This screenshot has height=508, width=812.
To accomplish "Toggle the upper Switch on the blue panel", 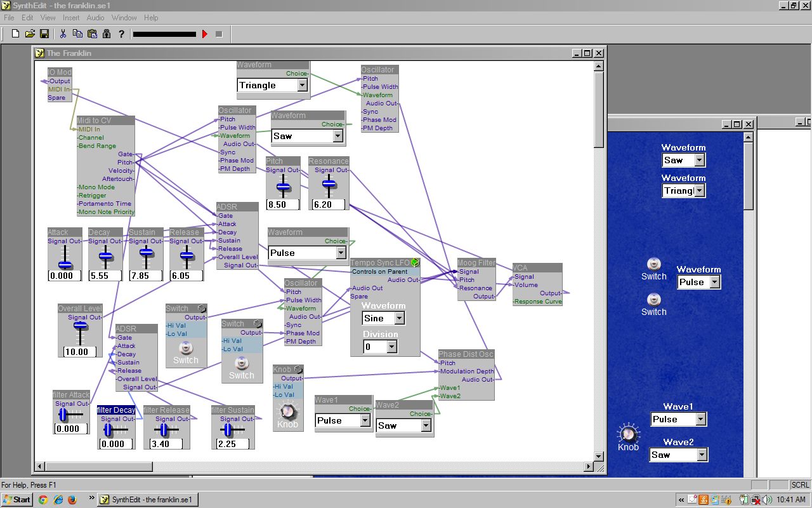I will pyautogui.click(x=653, y=264).
